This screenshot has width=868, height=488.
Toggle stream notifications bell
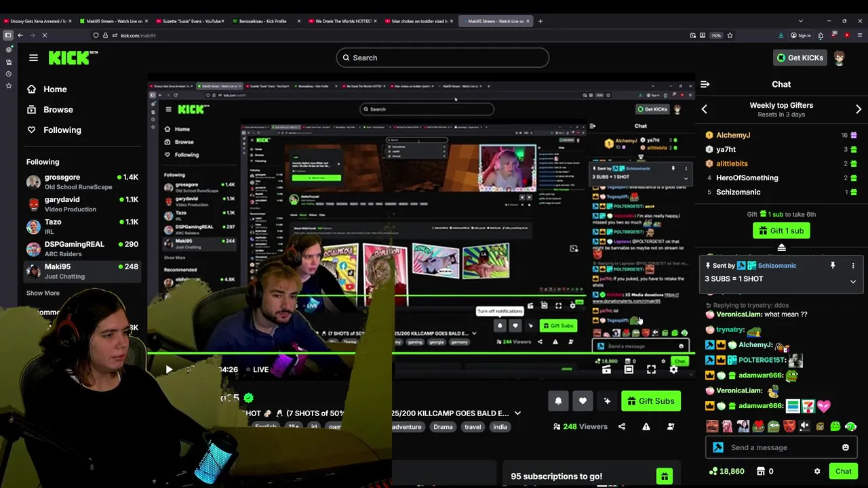[558, 401]
